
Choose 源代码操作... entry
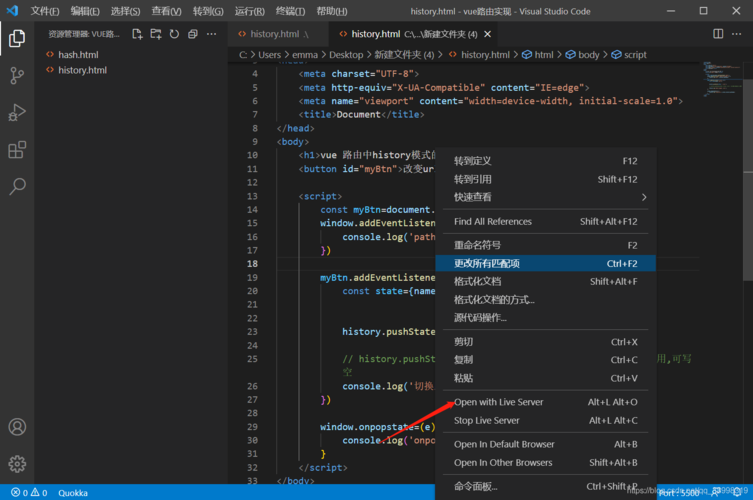pyautogui.click(x=546, y=317)
